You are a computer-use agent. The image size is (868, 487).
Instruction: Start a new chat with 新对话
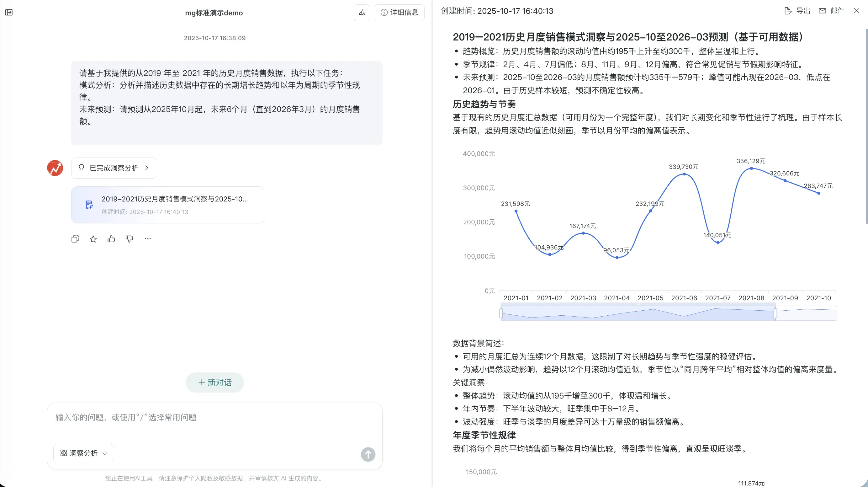(214, 383)
